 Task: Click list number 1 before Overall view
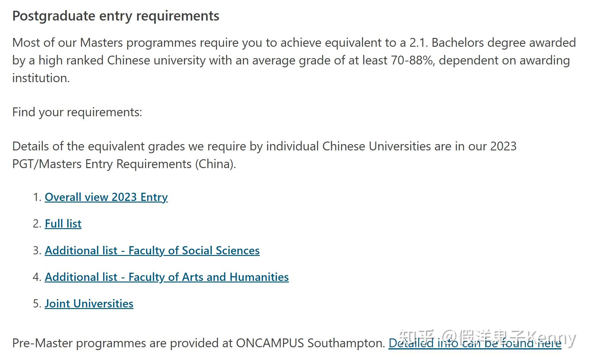pyautogui.click(x=37, y=197)
